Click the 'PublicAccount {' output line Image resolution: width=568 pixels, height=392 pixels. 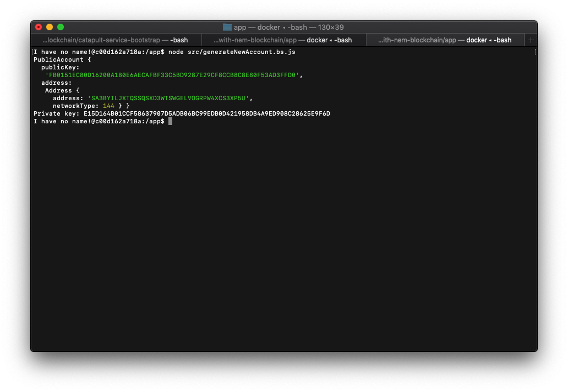62,59
